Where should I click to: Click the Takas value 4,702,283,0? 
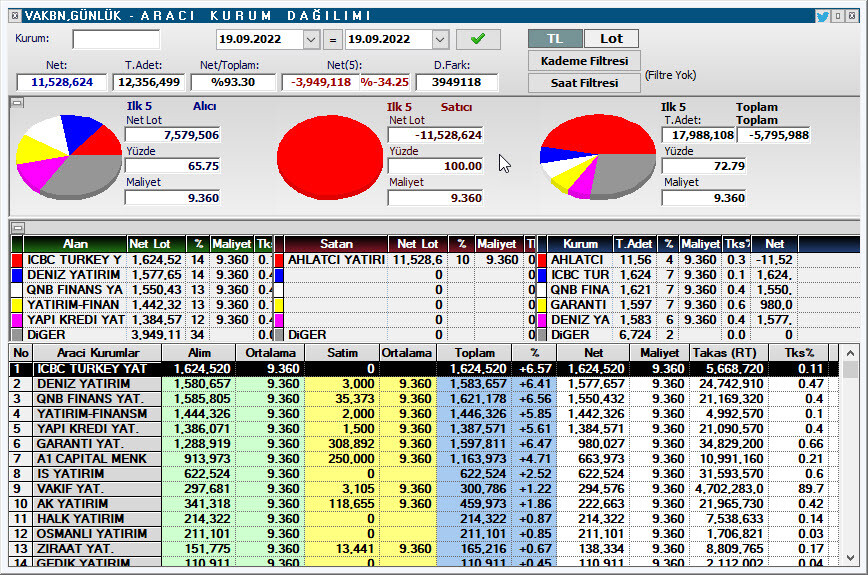(729, 489)
